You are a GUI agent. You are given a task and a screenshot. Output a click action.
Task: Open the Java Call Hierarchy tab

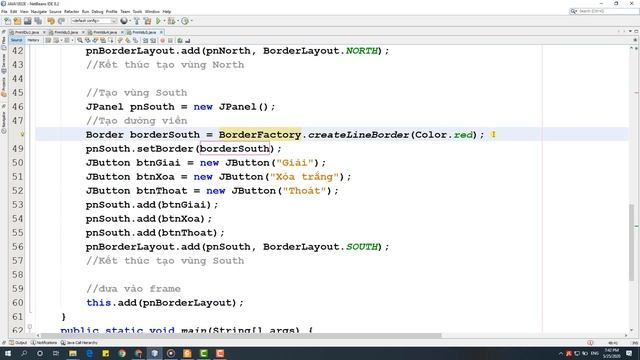pos(80,342)
